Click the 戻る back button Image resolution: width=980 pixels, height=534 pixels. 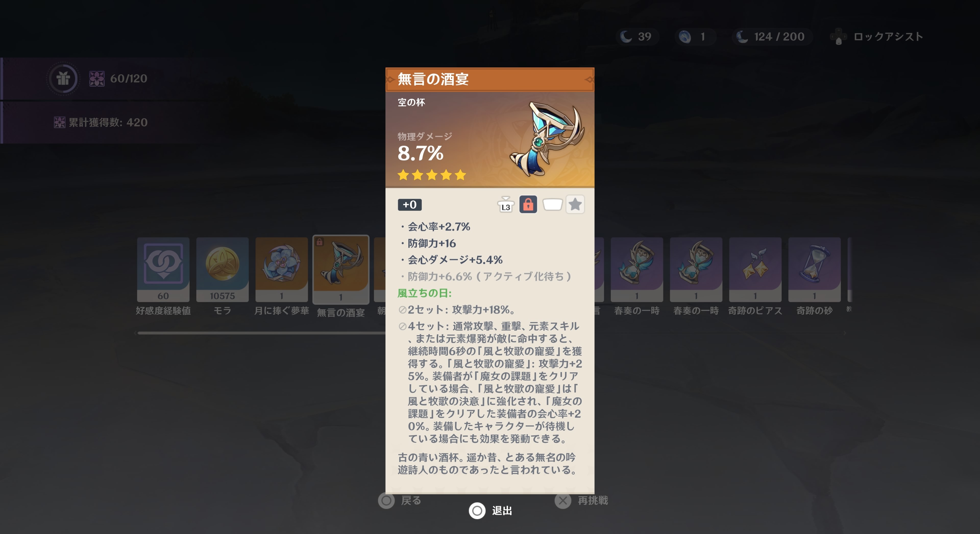400,501
